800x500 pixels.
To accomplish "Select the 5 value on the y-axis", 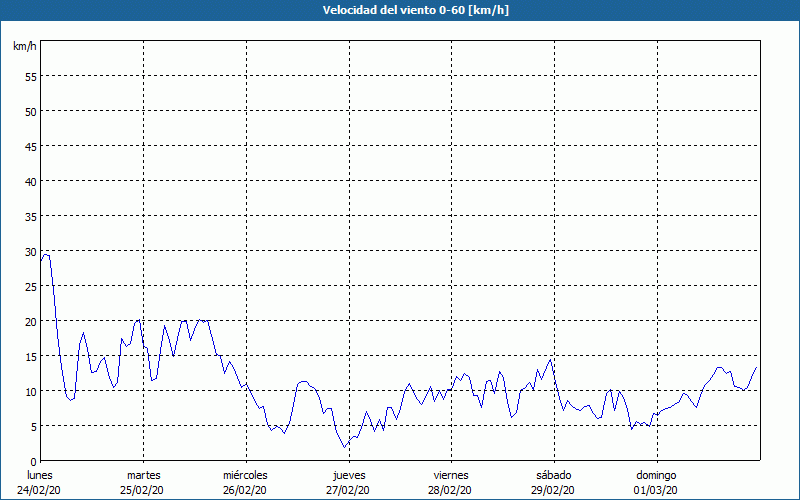I will click(34, 427).
